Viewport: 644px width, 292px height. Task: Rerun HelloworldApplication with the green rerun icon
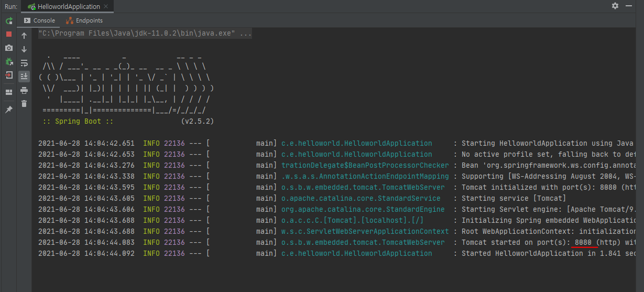tap(9, 21)
